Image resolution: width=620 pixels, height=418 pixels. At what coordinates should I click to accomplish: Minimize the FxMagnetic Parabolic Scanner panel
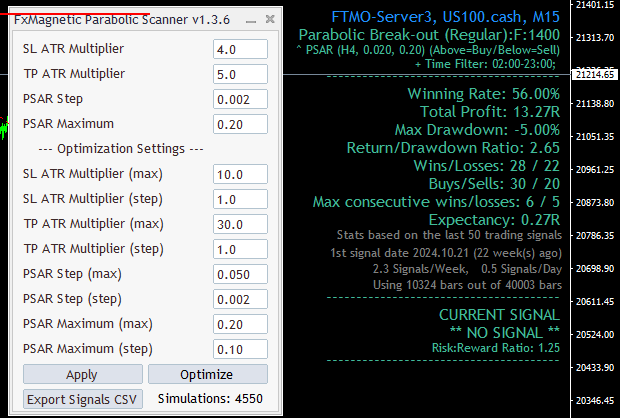[x=253, y=20]
